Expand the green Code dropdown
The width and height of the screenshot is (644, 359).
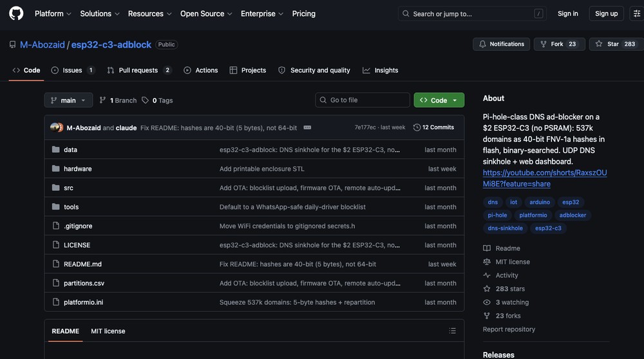pyautogui.click(x=439, y=100)
